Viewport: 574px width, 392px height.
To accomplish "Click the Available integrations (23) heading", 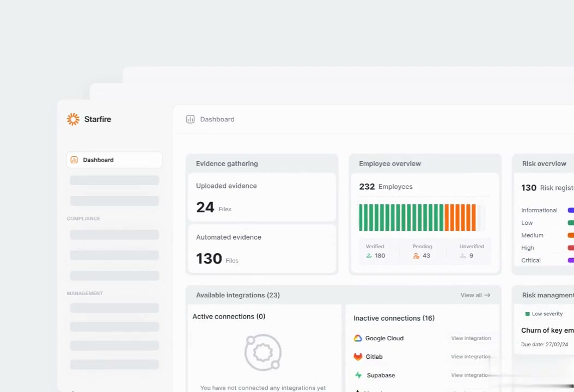I will (x=238, y=295).
